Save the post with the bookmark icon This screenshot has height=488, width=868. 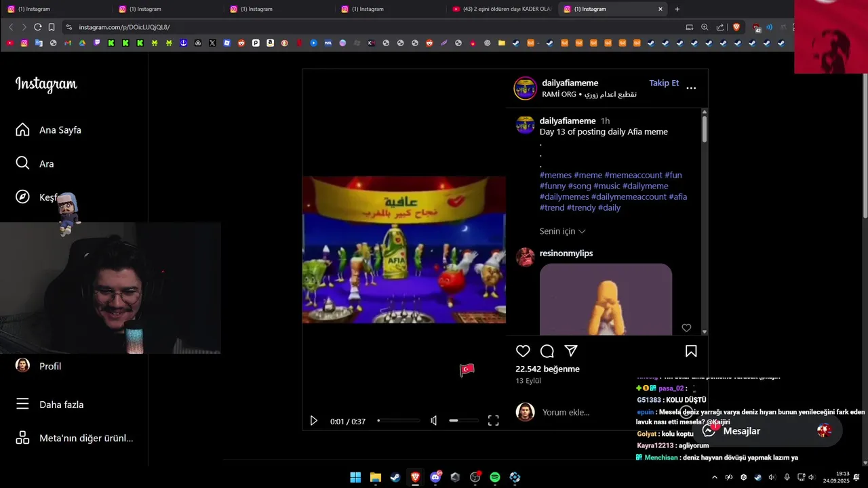(x=691, y=351)
